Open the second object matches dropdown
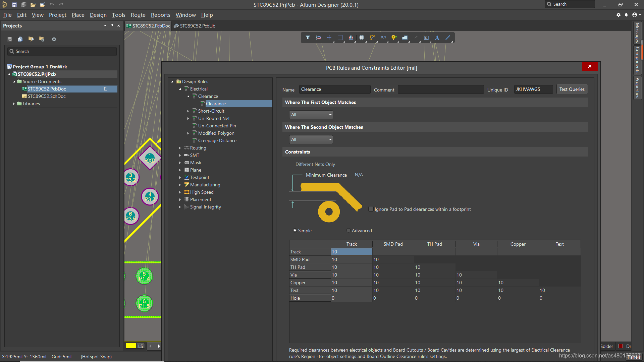The height and width of the screenshot is (362, 644). tap(311, 140)
